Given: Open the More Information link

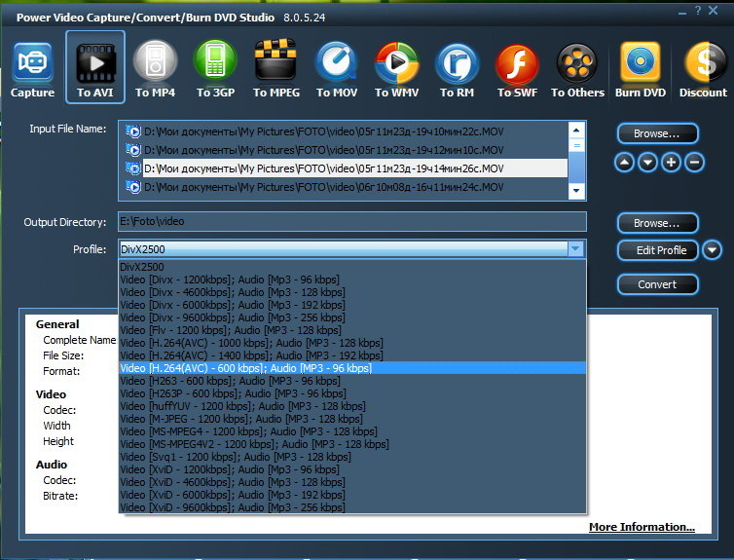Looking at the screenshot, I should click(x=642, y=527).
